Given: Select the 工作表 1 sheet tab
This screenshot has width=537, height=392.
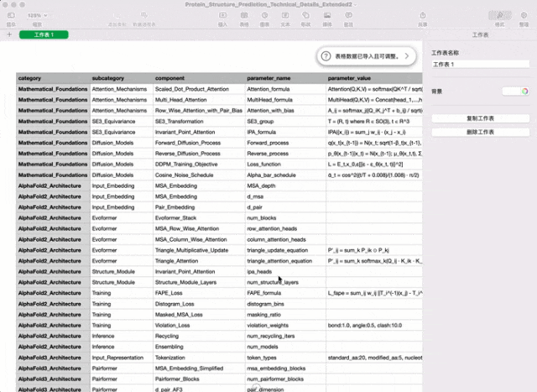Looking at the screenshot, I should (x=44, y=34).
